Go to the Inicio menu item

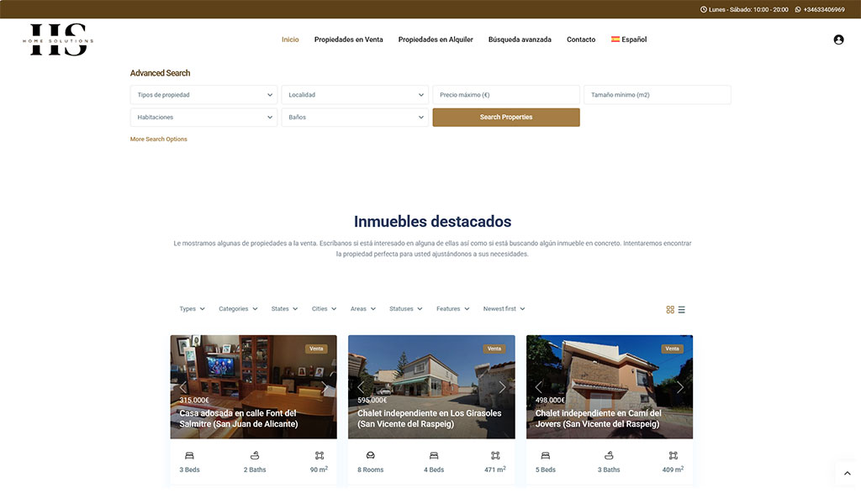coord(290,39)
